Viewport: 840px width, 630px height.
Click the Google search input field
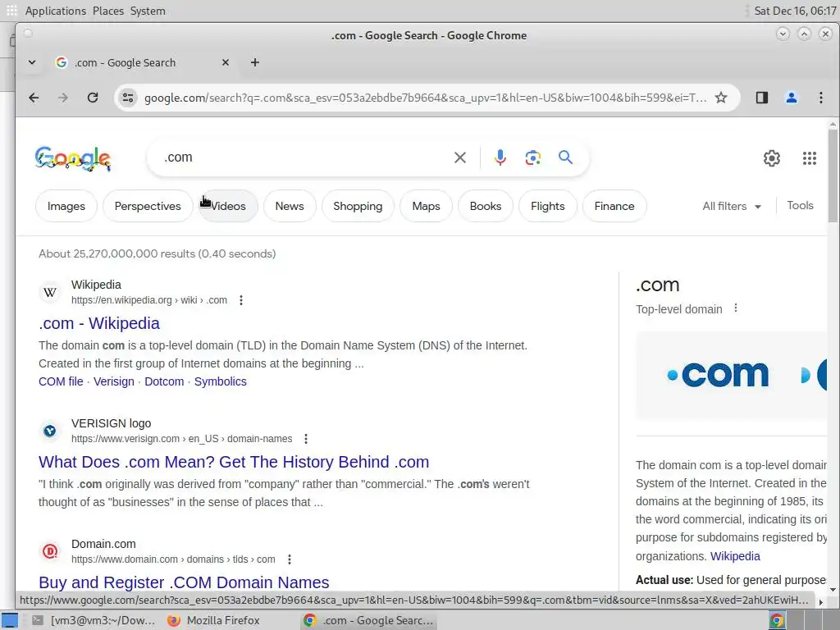(305, 157)
